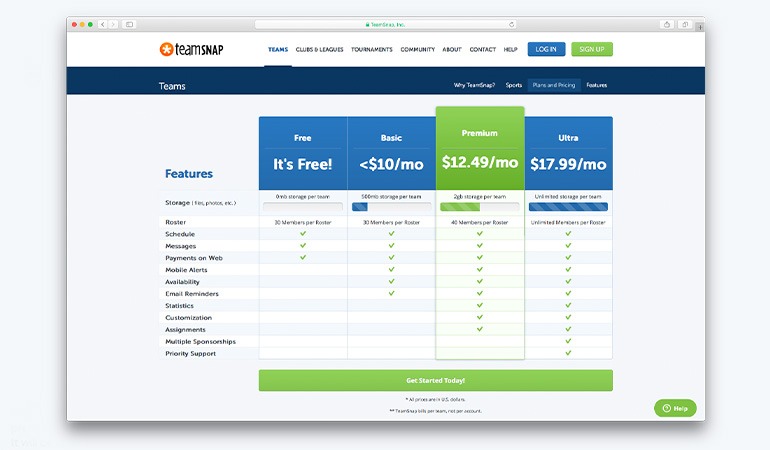Click the Statistics checkmark under Premium
This screenshot has width=770, height=450.
pos(480,306)
